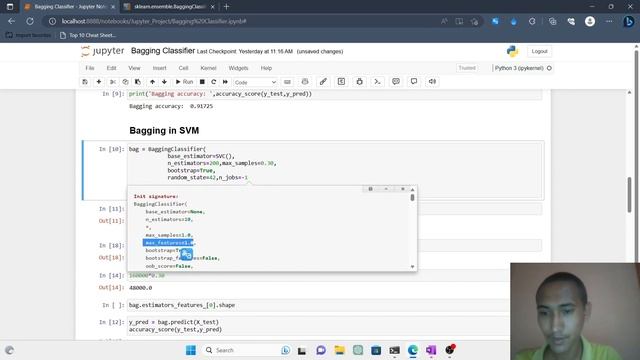Insert a cell below with the plus icon
The height and width of the screenshot is (360, 640).
99,82
